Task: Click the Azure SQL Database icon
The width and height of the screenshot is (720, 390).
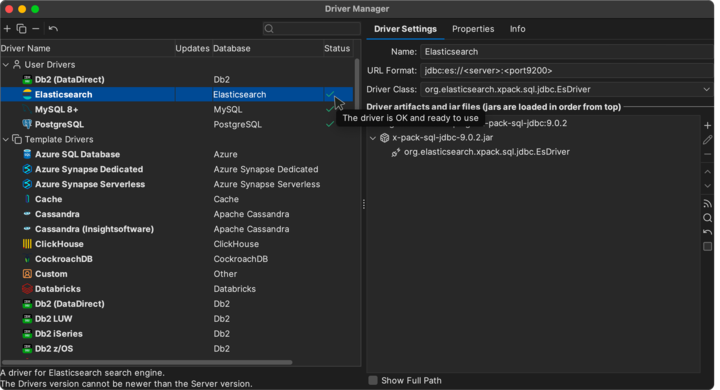Action: [x=27, y=154]
